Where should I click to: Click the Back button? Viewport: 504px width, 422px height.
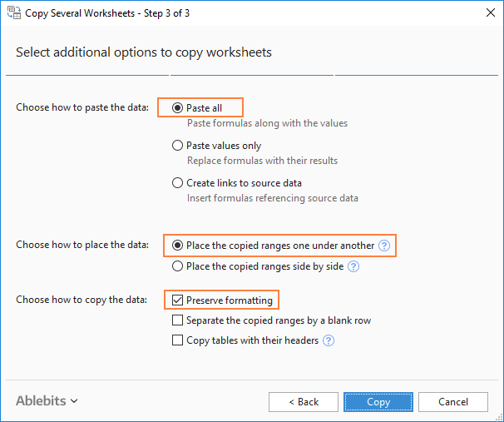[x=304, y=402]
